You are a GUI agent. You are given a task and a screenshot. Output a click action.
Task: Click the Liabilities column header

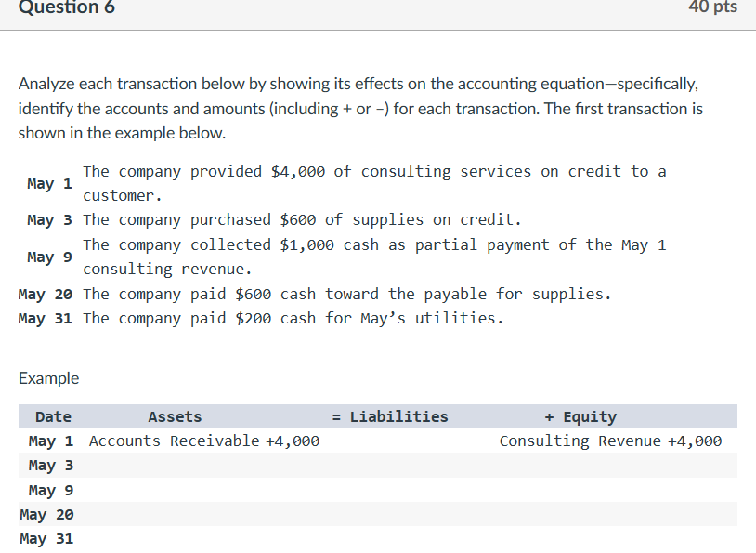399,416
